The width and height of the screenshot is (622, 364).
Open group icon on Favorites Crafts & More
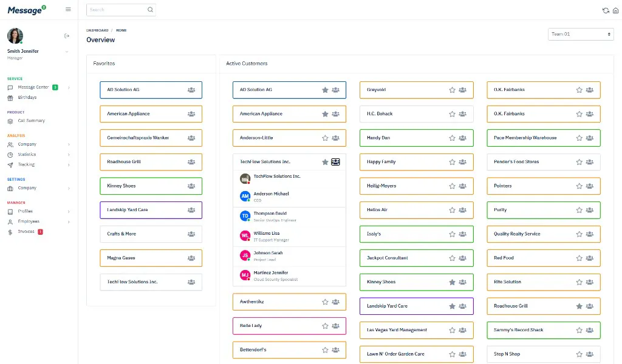[191, 234]
